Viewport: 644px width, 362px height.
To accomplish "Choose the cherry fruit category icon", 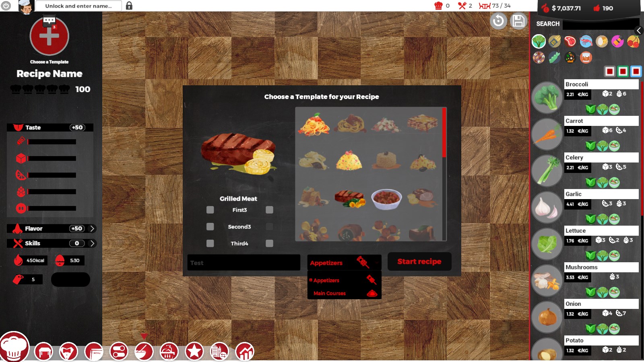I will (x=633, y=41).
